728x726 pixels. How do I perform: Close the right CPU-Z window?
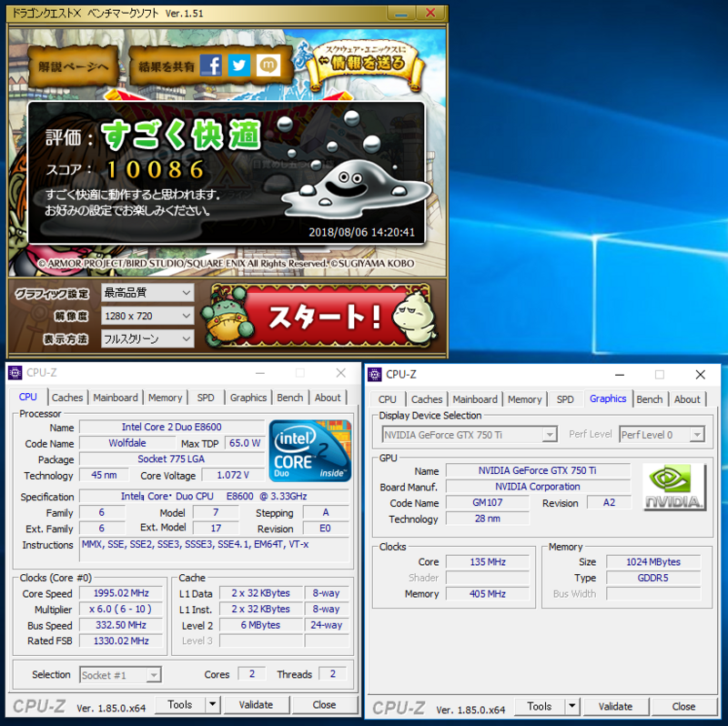click(701, 375)
